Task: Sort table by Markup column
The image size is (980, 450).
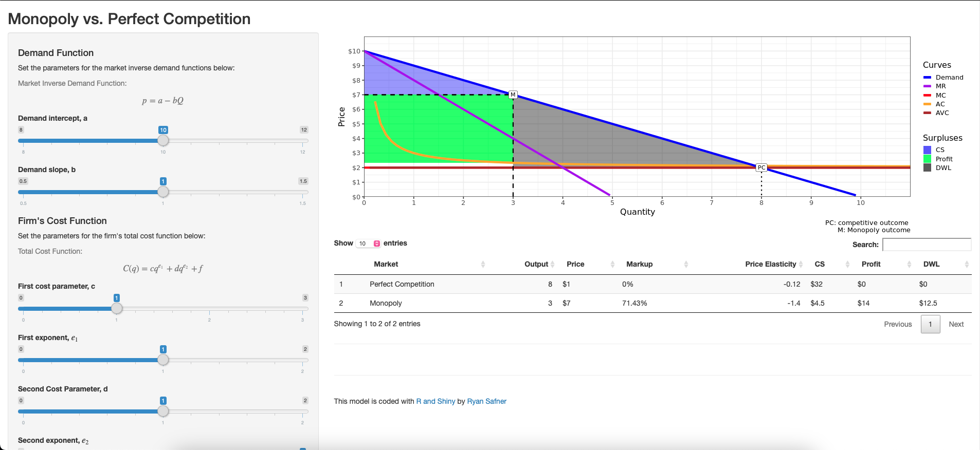Action: tap(639, 264)
